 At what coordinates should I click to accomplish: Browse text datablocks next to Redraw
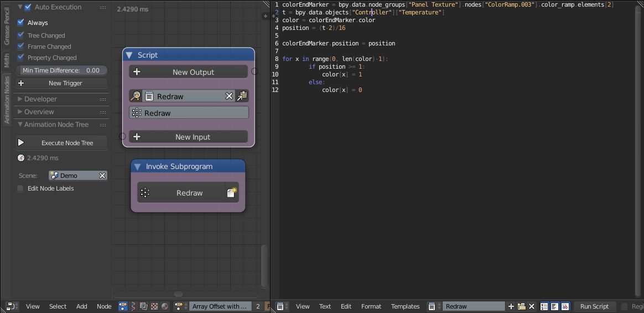point(433,306)
